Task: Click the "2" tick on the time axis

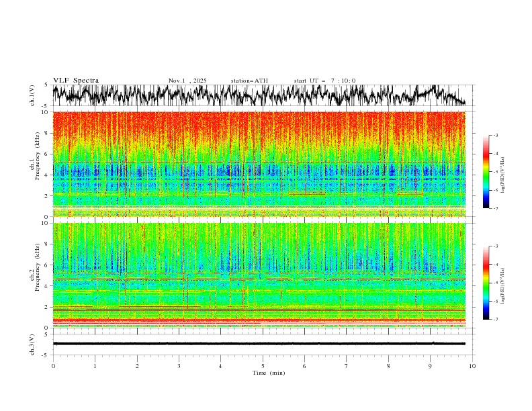Action: pyautogui.click(x=137, y=366)
